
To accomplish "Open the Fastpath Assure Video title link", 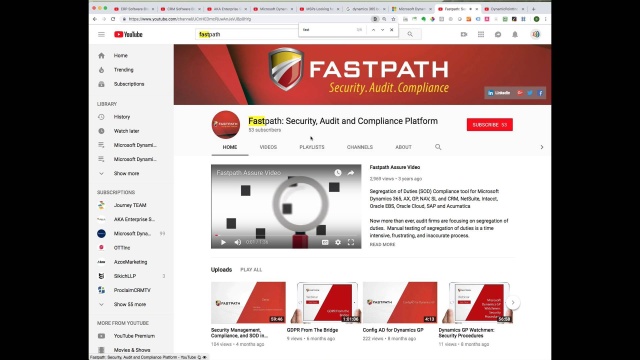I will pos(395,167).
